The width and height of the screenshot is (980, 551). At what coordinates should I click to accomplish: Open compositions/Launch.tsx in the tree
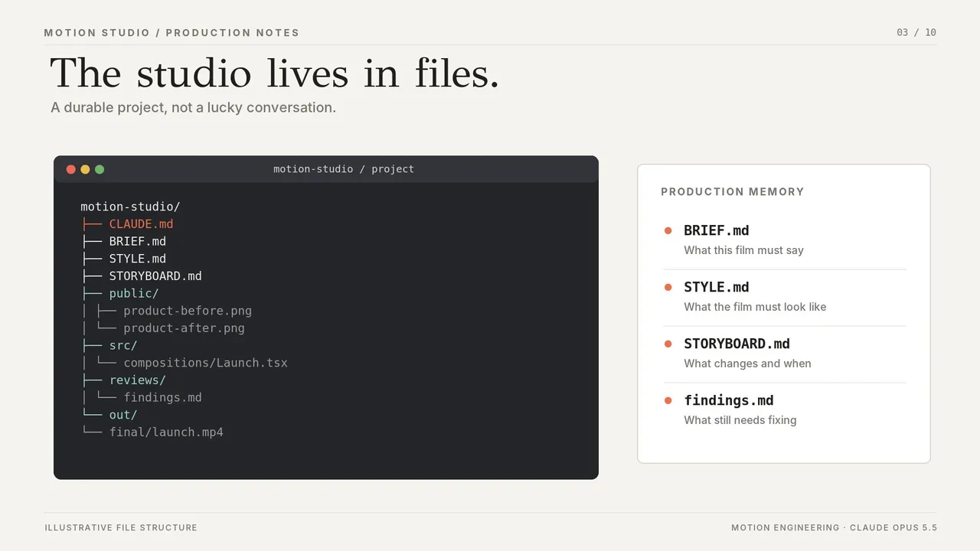pyautogui.click(x=205, y=363)
